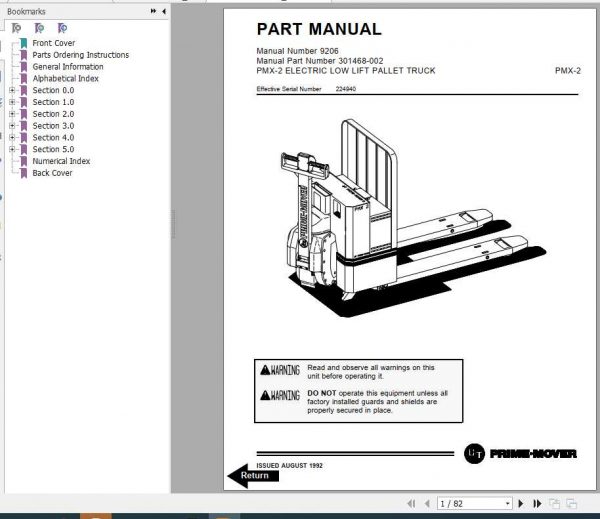600x519 pixels.
Task: Click the Prime-Mover logo on the page
Action: (520, 454)
